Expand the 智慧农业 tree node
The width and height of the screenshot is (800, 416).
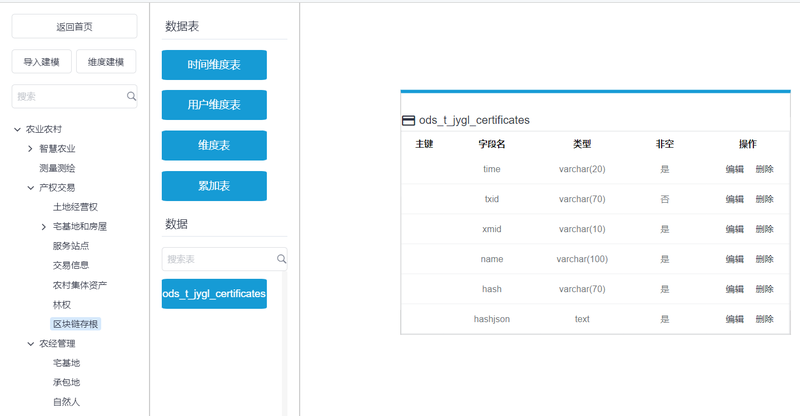pyautogui.click(x=30, y=149)
